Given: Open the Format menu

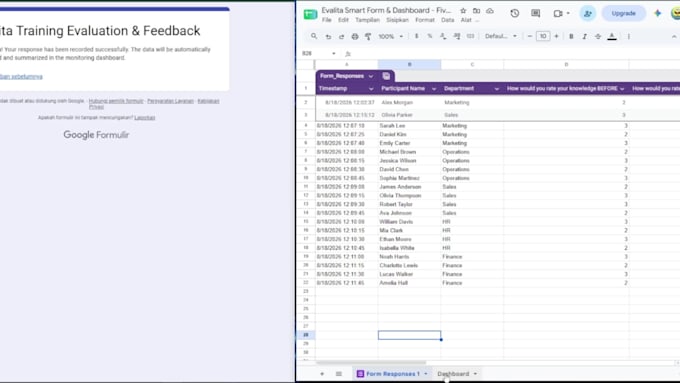Looking at the screenshot, I should (425, 20).
